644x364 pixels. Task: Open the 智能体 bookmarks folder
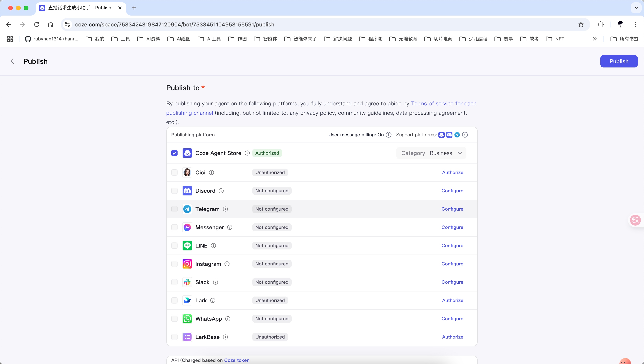[x=266, y=39]
